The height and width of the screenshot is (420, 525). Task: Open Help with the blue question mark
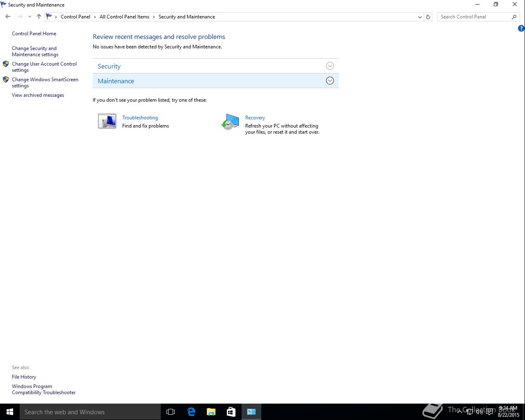[x=521, y=28]
